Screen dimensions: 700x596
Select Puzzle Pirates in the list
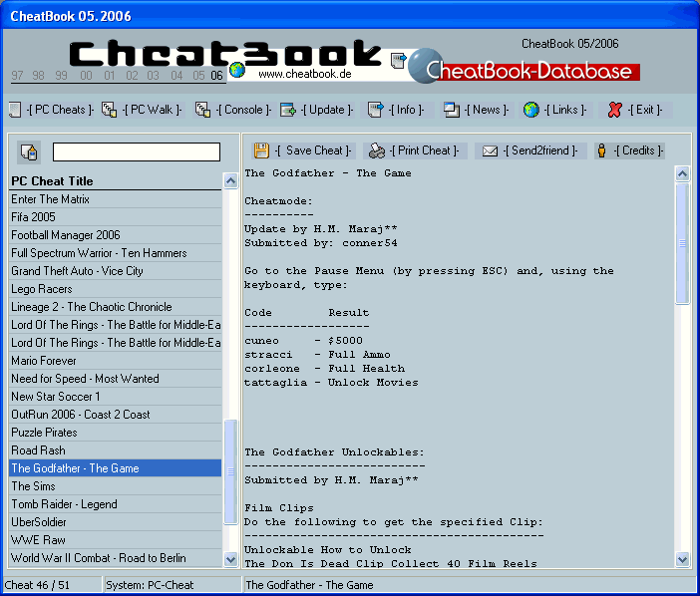[116, 433]
